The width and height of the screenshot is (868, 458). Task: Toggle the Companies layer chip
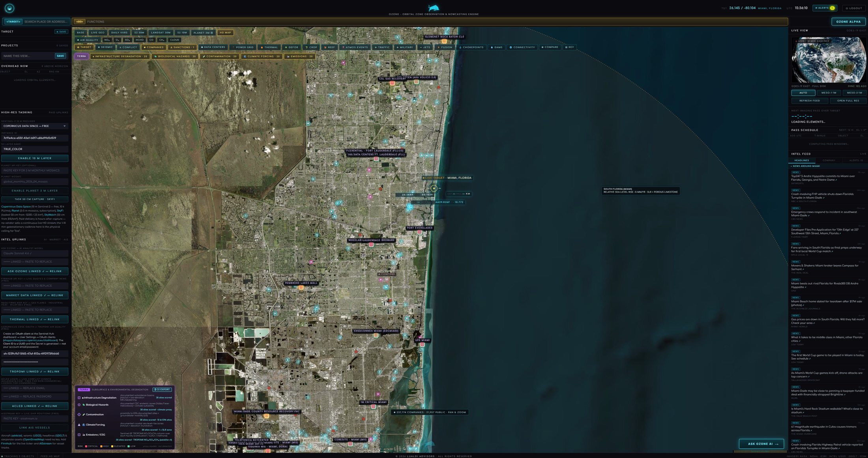(x=153, y=47)
